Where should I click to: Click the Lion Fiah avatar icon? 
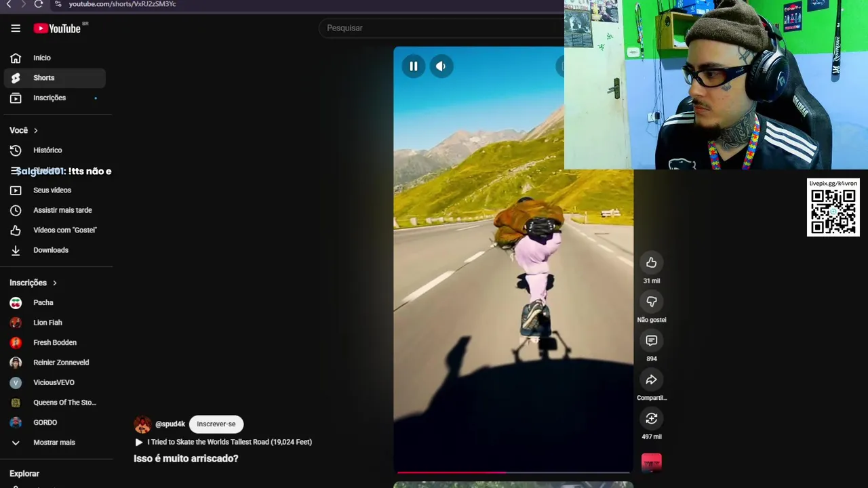point(16,323)
